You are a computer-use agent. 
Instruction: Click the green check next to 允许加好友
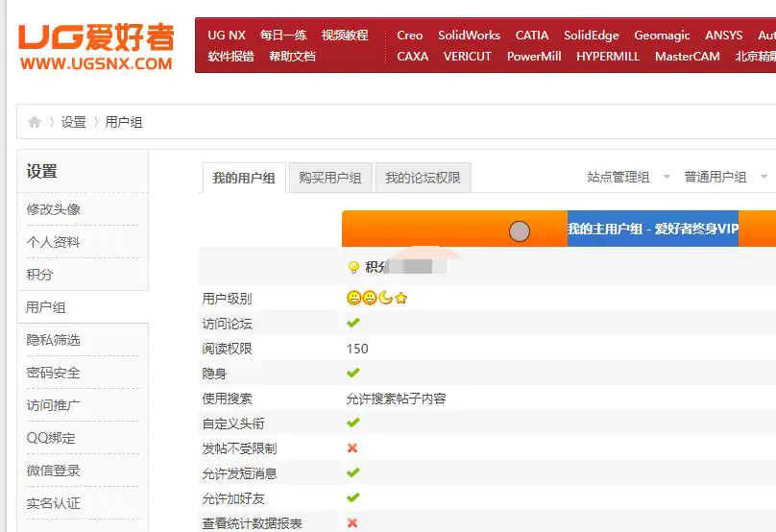tap(352, 497)
